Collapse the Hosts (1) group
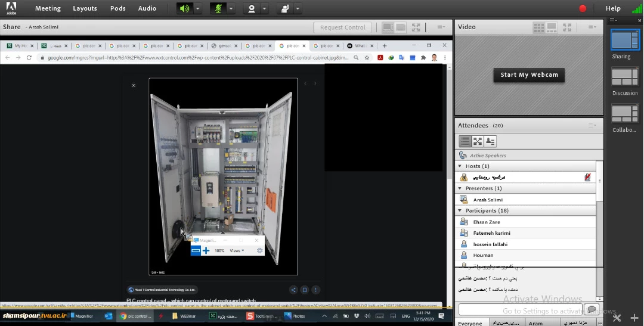644x326 pixels. (460, 166)
